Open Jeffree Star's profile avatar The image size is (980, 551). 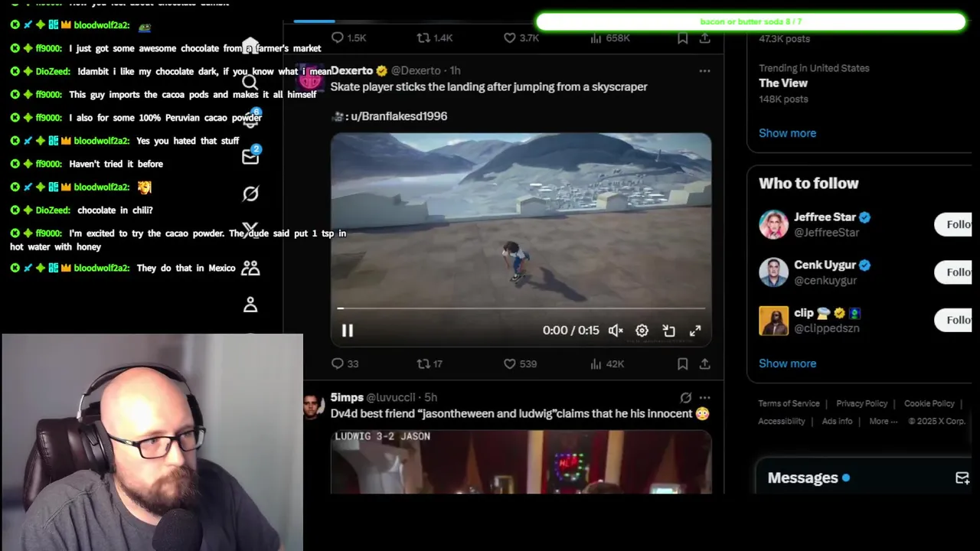tap(773, 224)
